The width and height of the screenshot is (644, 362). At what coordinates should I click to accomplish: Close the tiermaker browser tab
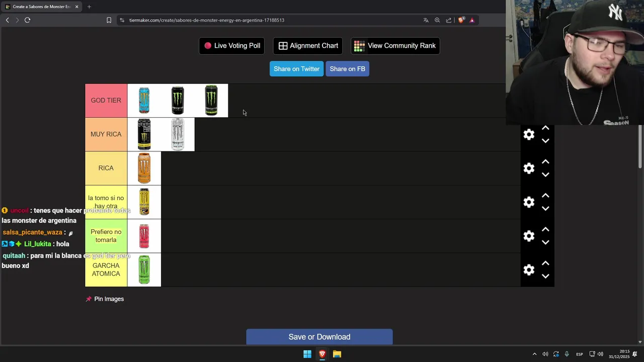(77, 7)
